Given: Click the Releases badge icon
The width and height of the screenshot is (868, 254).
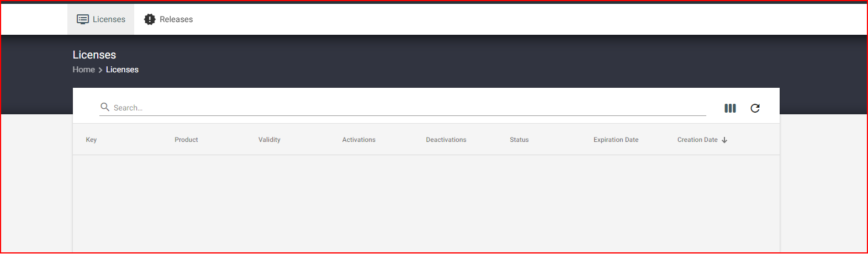Looking at the screenshot, I should coord(150,19).
